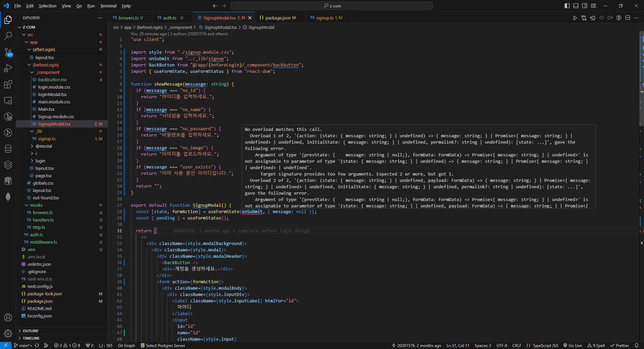Open the Accounts menu icon
Screen dimensions: 644x349
click(8, 317)
